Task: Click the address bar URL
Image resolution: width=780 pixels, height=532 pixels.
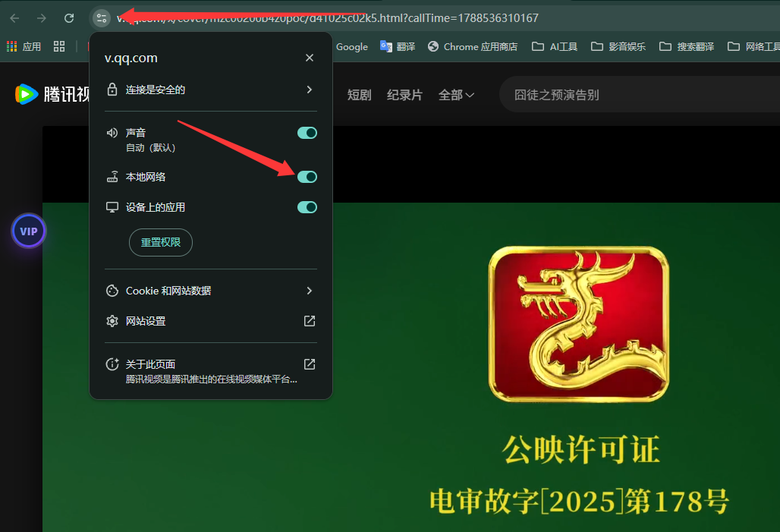Action: [x=327, y=18]
